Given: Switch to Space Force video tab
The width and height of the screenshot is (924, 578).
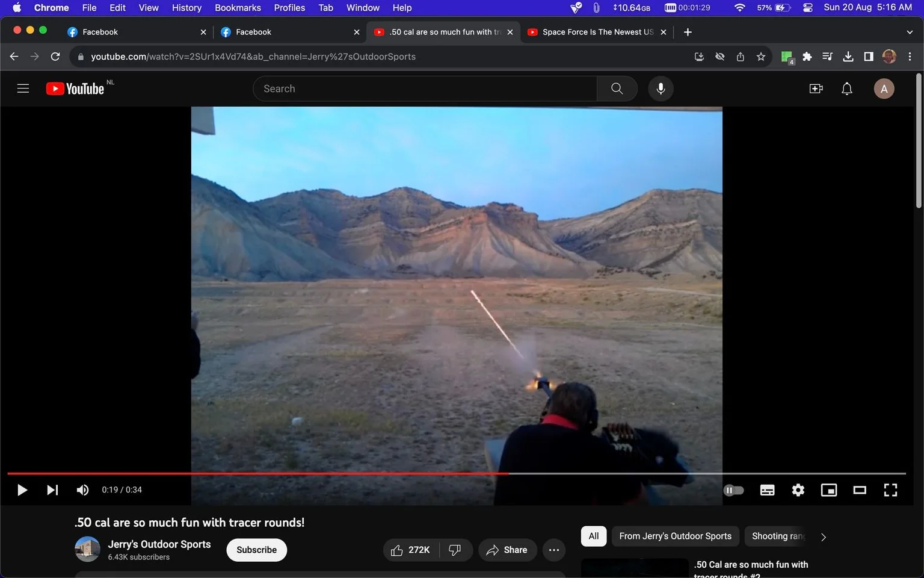Looking at the screenshot, I should click(597, 32).
